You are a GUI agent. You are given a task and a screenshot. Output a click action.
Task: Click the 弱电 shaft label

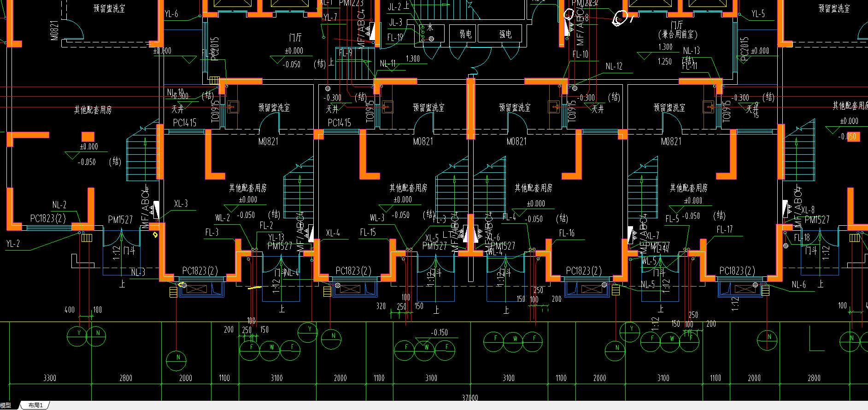[x=466, y=34]
